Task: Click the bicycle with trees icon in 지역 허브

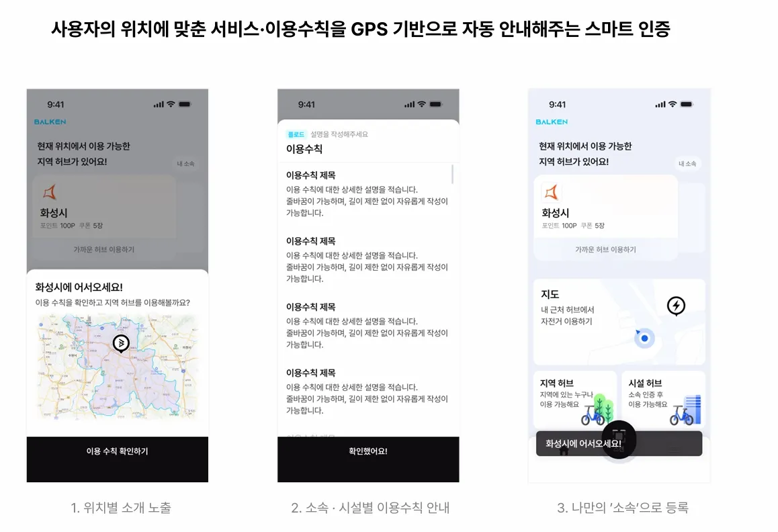Action: point(597,410)
